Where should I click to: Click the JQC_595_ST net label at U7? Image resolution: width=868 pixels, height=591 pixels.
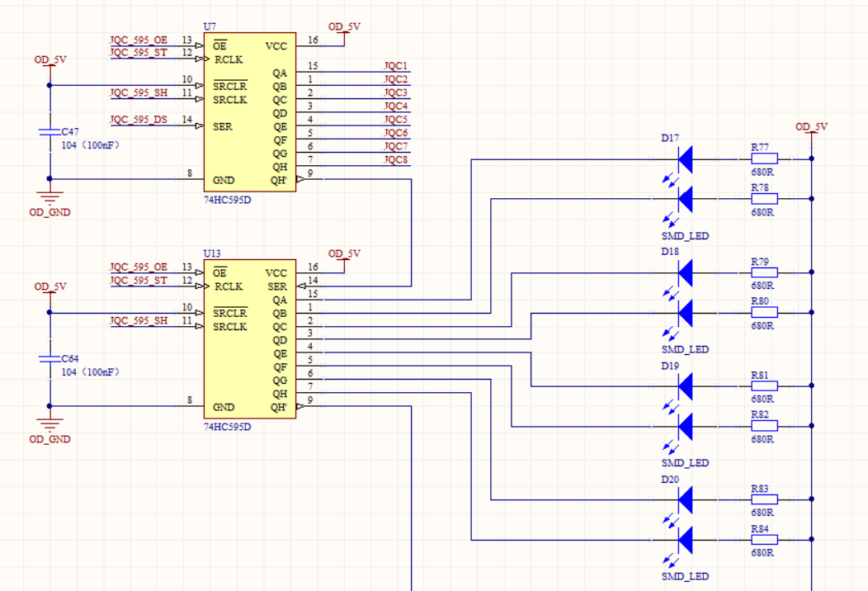click(139, 53)
